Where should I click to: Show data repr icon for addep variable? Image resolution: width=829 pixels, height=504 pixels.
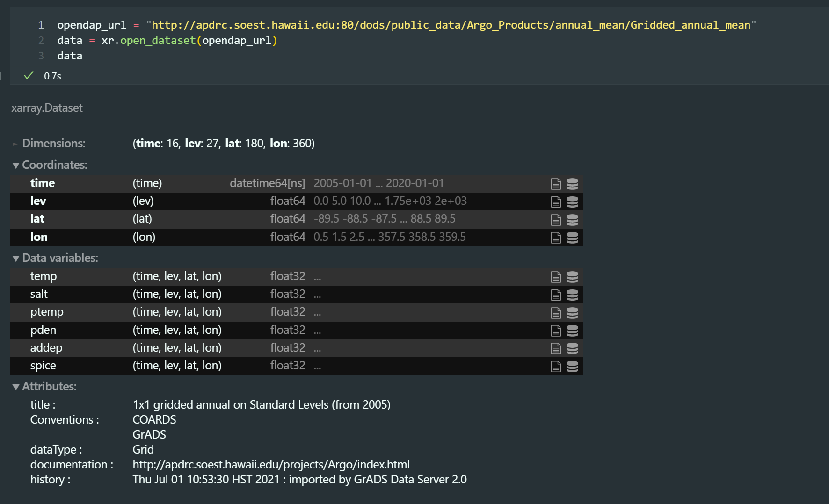(x=572, y=348)
